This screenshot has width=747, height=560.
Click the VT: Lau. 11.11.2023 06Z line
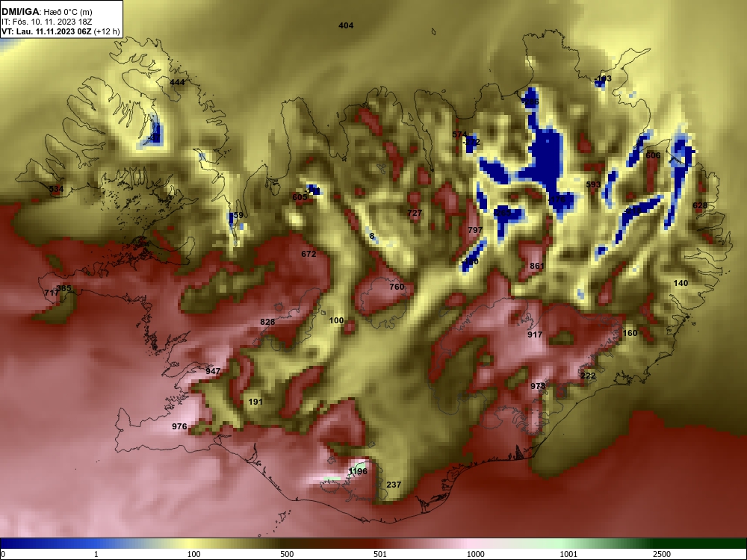(61, 31)
